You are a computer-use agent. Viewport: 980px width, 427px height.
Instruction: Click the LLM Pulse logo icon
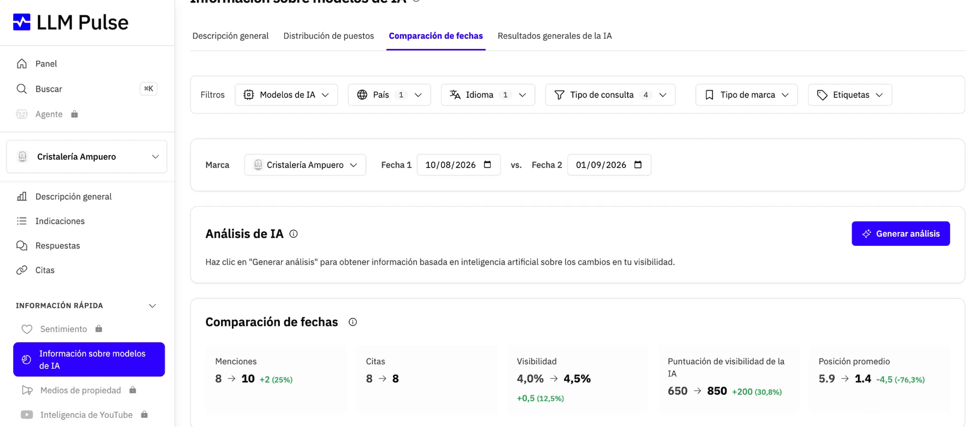21,22
